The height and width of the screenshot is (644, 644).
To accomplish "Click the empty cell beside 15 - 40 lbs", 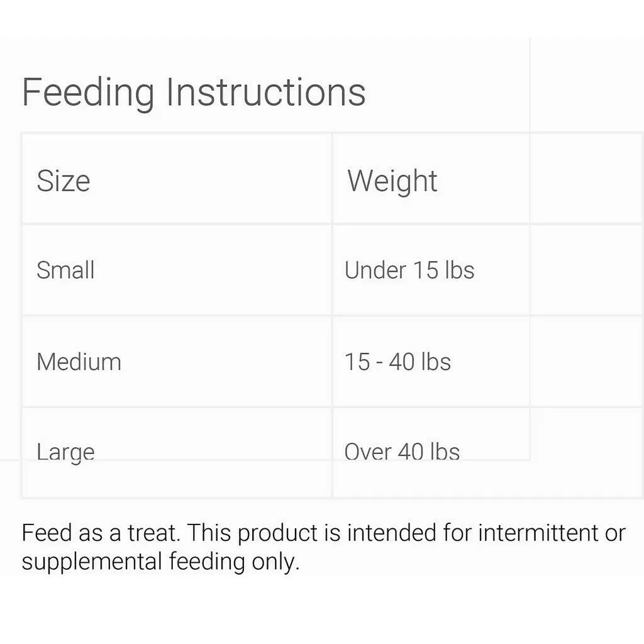I will 587,362.
